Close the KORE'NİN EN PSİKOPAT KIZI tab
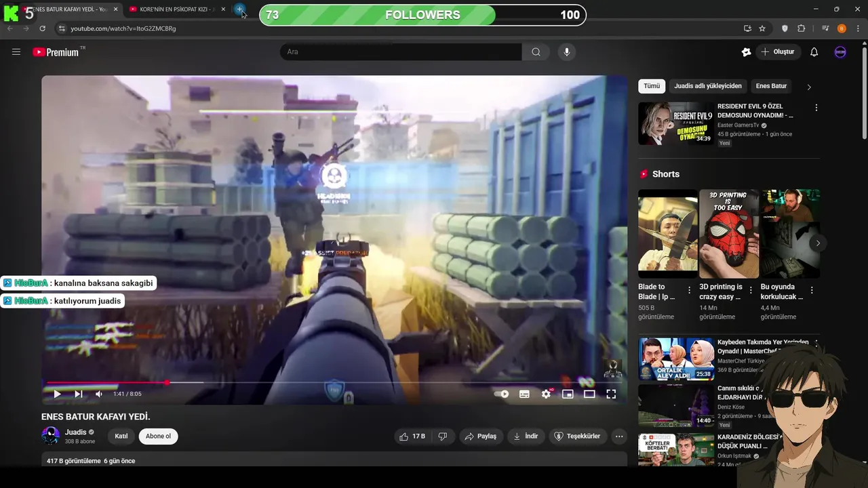The width and height of the screenshot is (868, 488). tap(223, 9)
